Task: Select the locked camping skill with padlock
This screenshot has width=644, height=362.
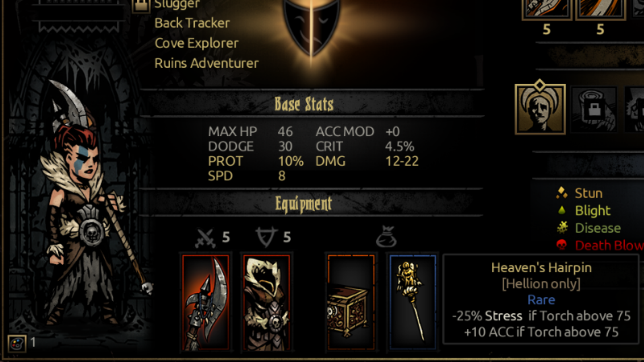Action: [x=594, y=109]
